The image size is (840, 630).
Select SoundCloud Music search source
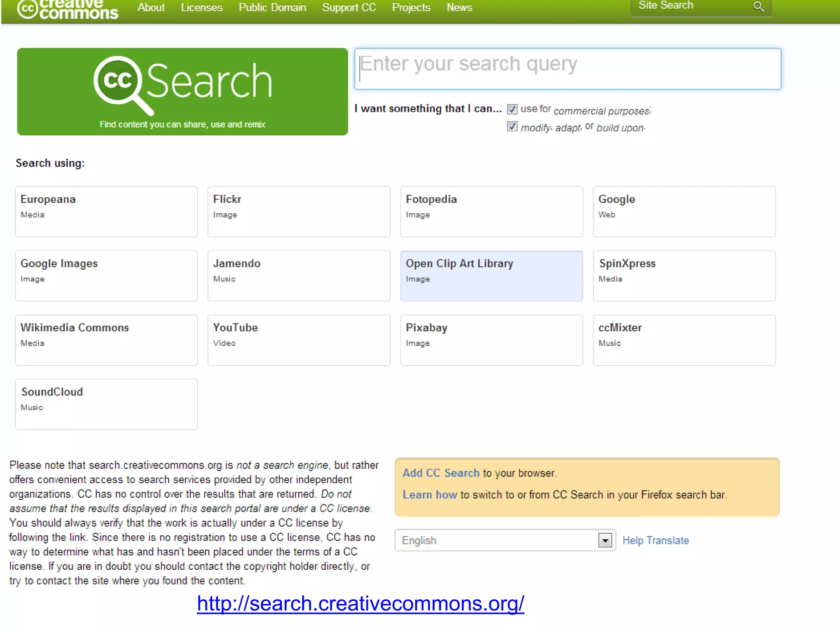106,404
